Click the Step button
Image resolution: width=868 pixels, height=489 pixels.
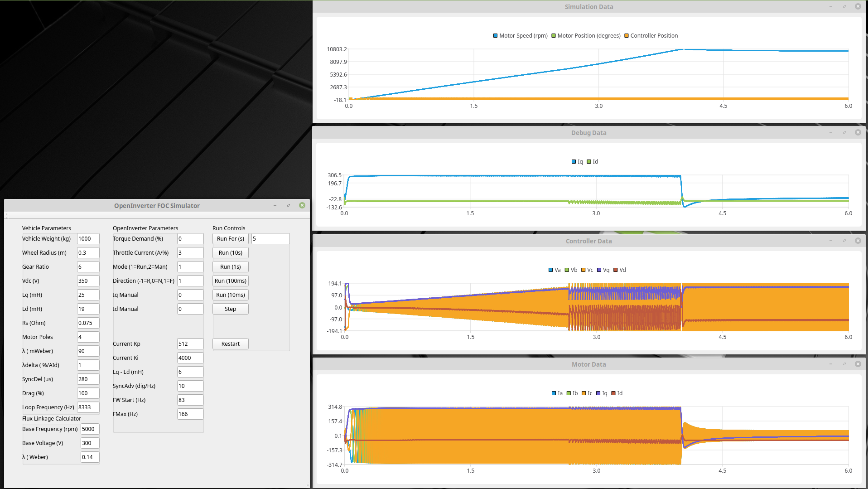pyautogui.click(x=230, y=309)
